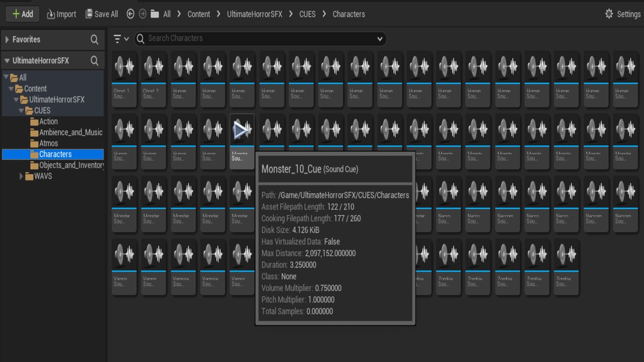644x362 pixels.
Task: Select the All breadcrumb segment
Action: [167, 14]
